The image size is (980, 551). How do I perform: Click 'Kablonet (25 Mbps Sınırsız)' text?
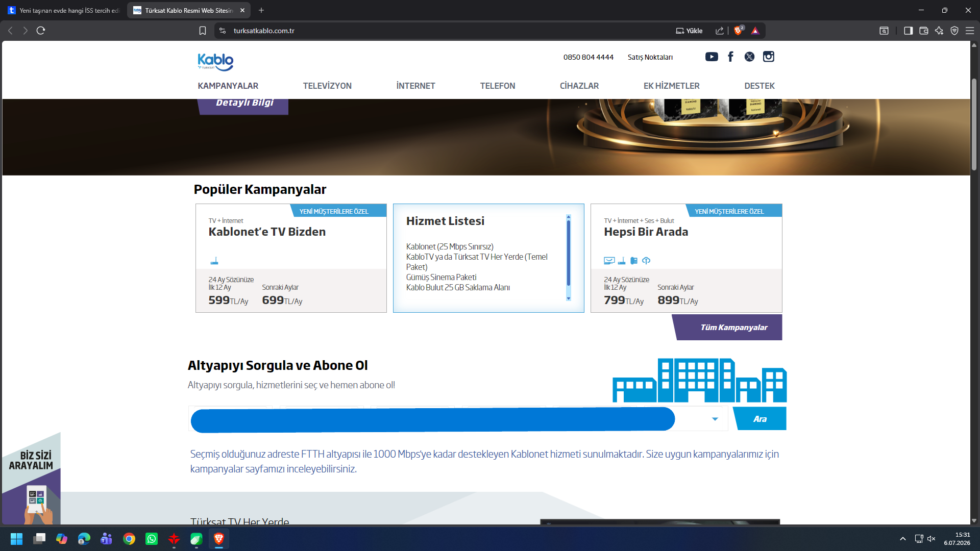coord(450,246)
